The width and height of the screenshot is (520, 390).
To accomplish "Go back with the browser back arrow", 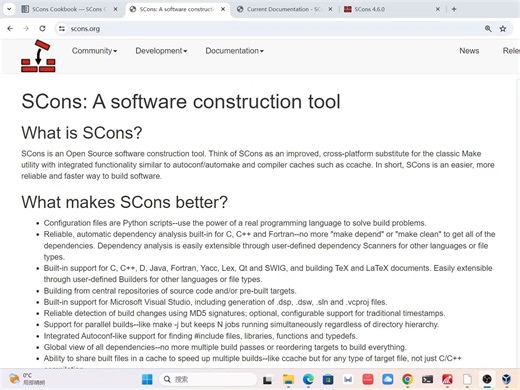I will [10, 29].
